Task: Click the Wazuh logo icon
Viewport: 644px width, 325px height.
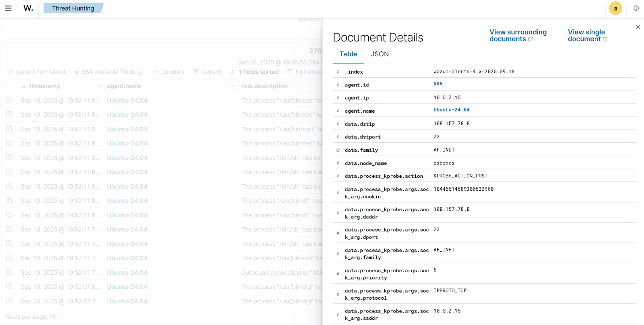Action: pos(28,8)
